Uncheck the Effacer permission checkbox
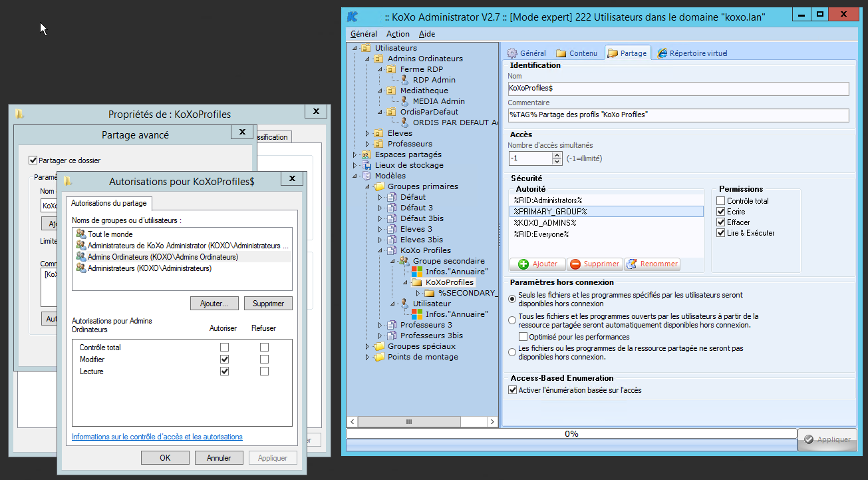Screen dimensions: 868x480 [721, 222]
